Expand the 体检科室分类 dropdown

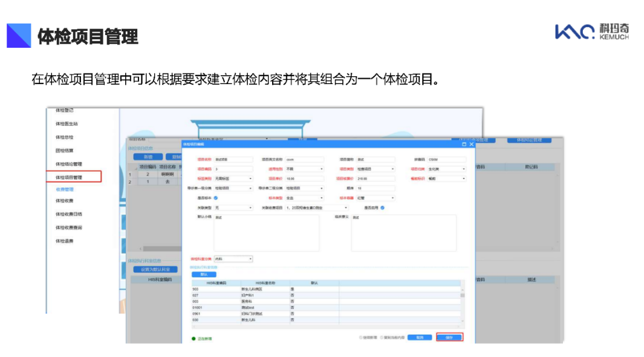coord(233,259)
